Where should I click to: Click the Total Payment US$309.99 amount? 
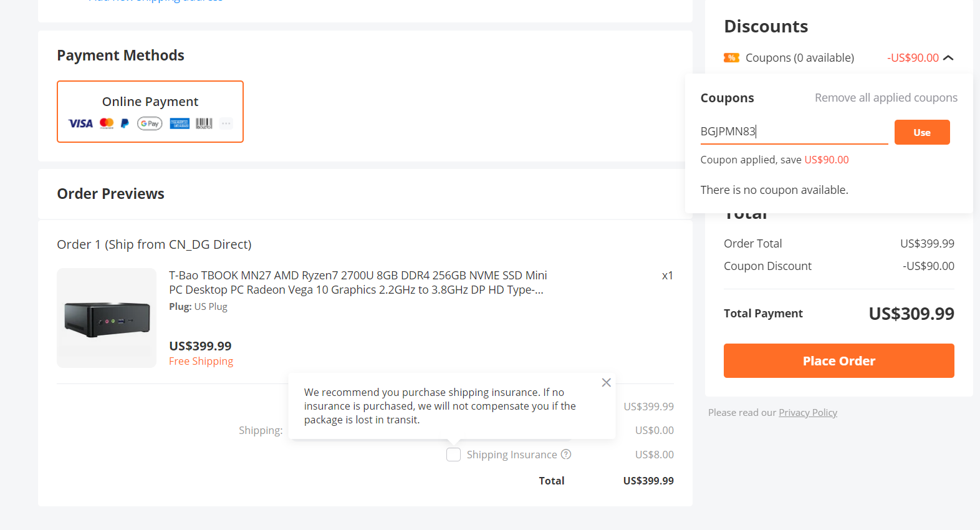point(911,314)
